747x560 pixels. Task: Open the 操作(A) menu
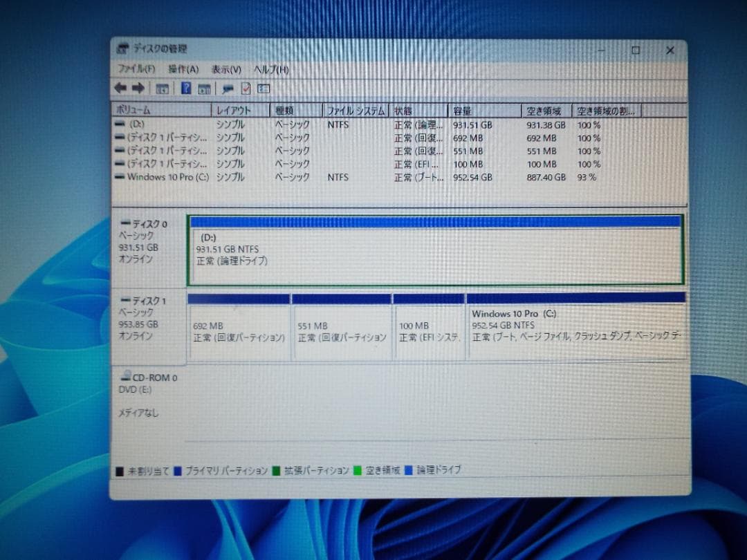click(182, 69)
